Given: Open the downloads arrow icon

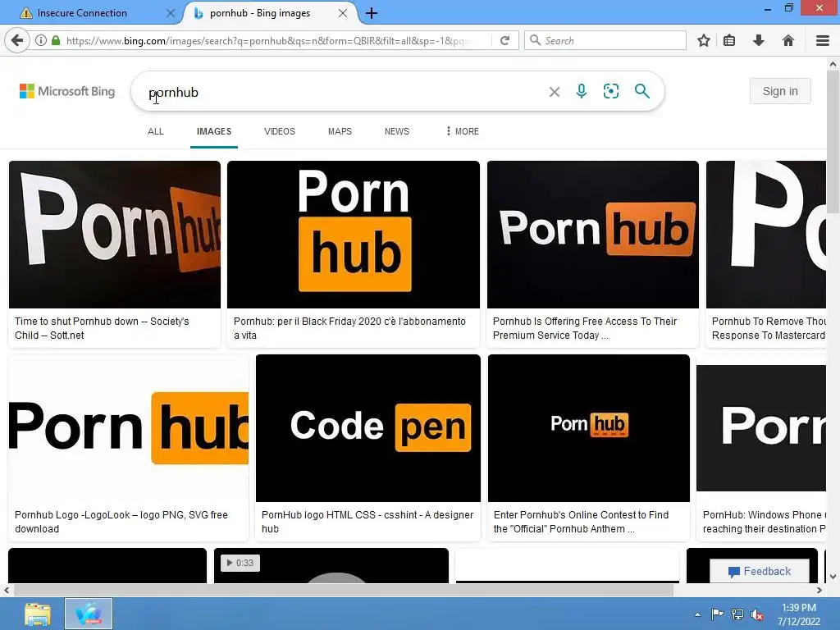Looking at the screenshot, I should point(758,40).
